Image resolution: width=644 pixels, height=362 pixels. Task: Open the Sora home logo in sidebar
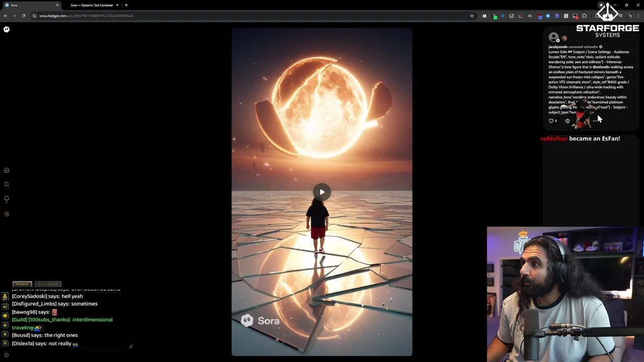(7, 29)
